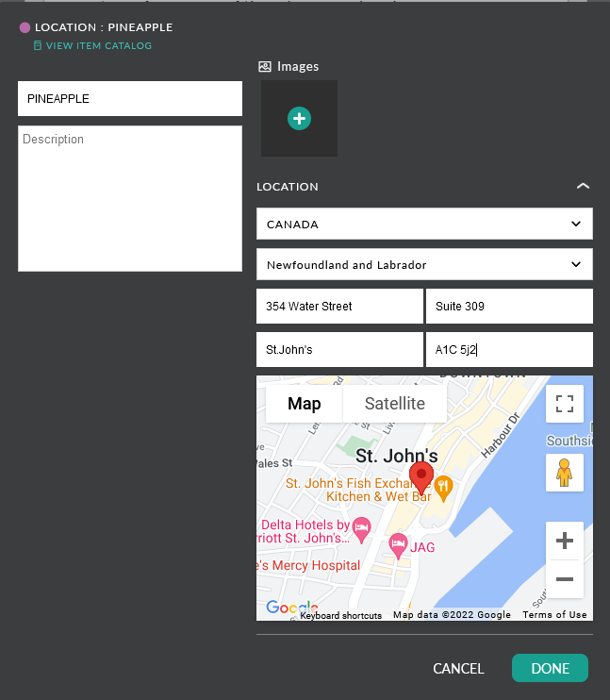Add an image with the plus button
This screenshot has height=700, width=610.
coord(299,119)
